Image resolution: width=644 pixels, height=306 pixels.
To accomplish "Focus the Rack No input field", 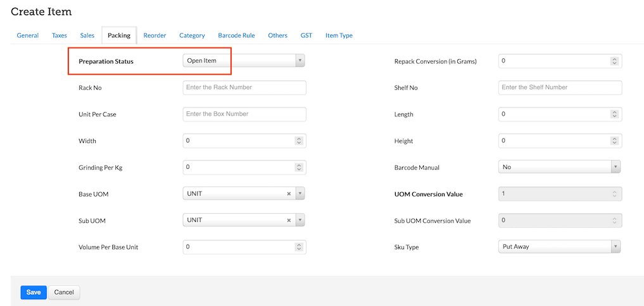I will pos(244,87).
